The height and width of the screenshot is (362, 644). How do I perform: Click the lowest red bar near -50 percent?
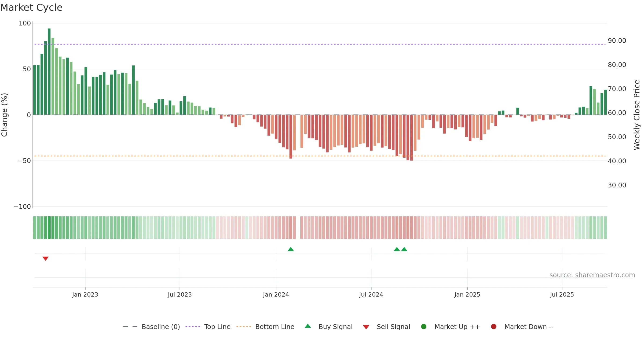point(411,138)
